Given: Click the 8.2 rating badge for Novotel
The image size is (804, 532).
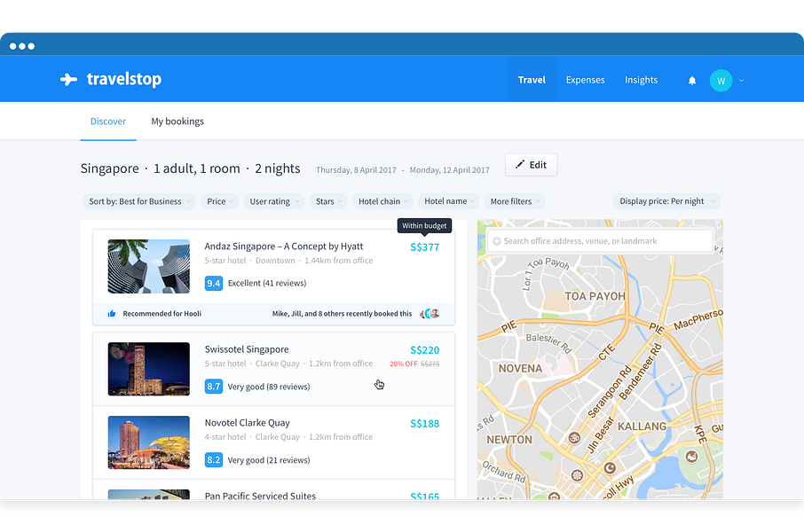Looking at the screenshot, I should 213,459.
